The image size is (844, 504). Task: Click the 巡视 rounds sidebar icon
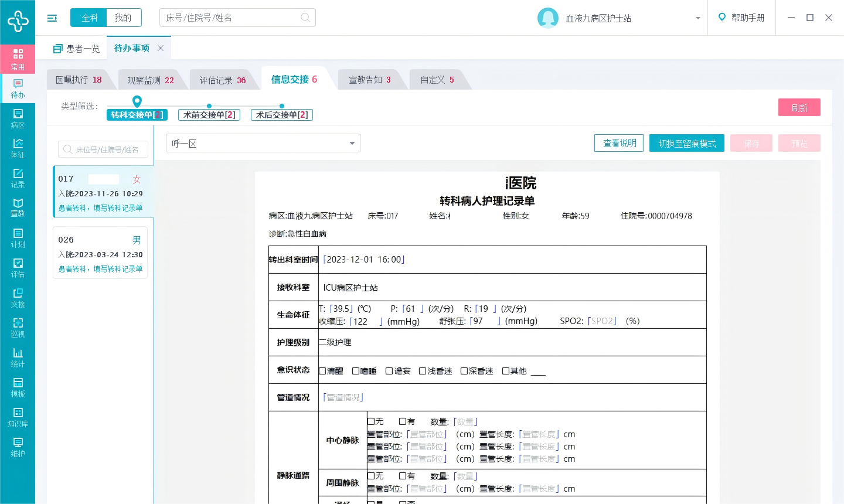[18, 327]
